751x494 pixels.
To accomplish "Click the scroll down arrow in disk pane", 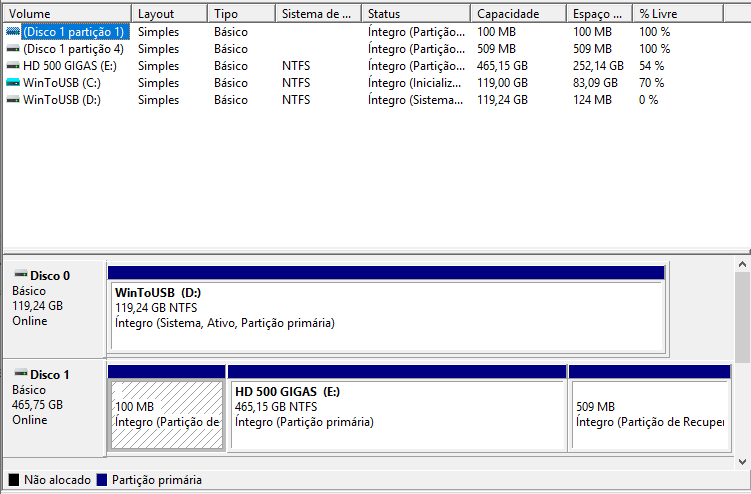I will coord(742,462).
